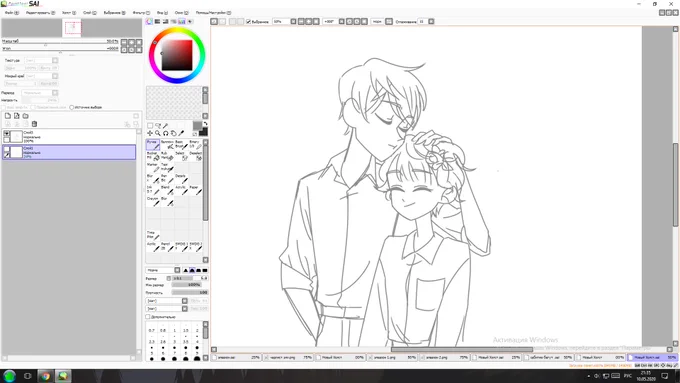Image resolution: width=680 pixels, height=383 pixels.
Task: Show the RGB sliders panel icon
Action: (x=157, y=21)
